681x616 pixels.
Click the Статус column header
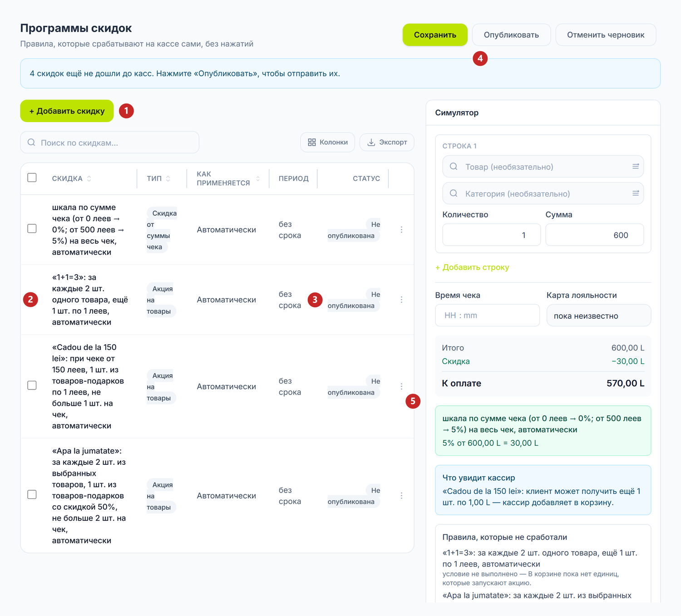(366, 179)
